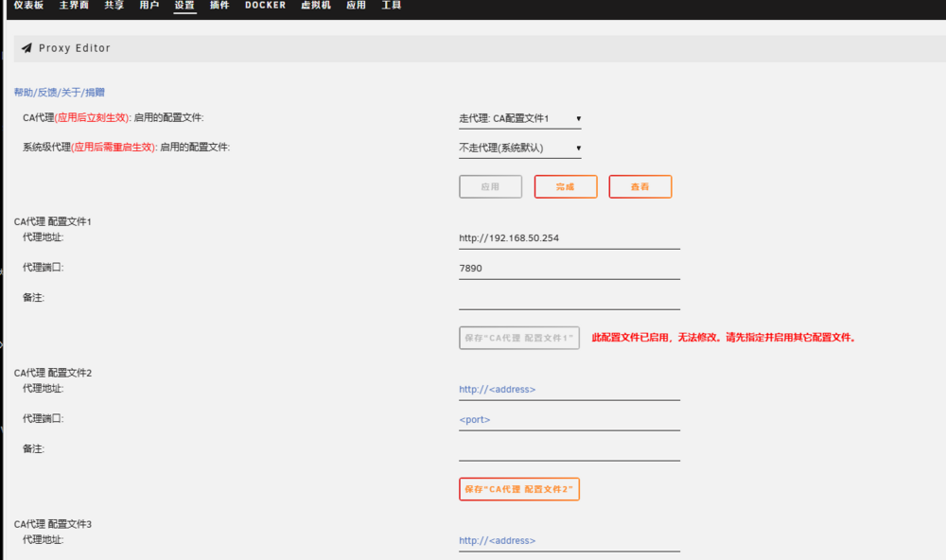Open the 虚拟机 VMs menu
This screenshot has height=560, width=946.
(x=316, y=6)
